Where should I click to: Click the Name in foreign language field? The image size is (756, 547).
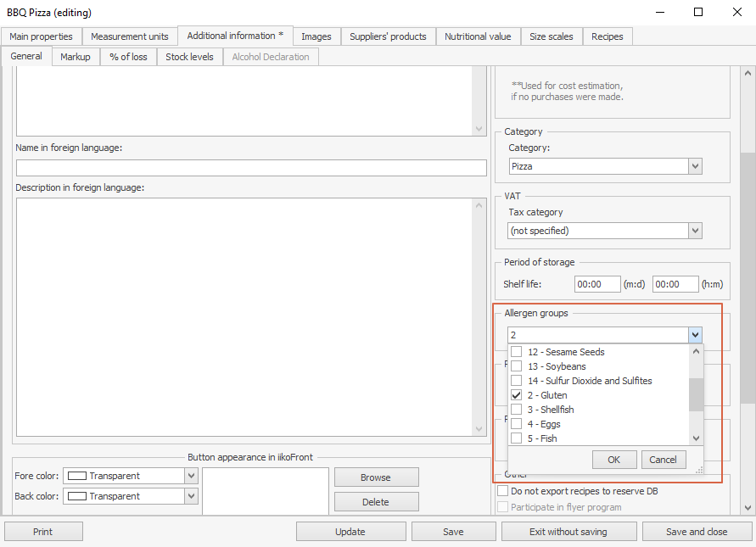pos(251,168)
